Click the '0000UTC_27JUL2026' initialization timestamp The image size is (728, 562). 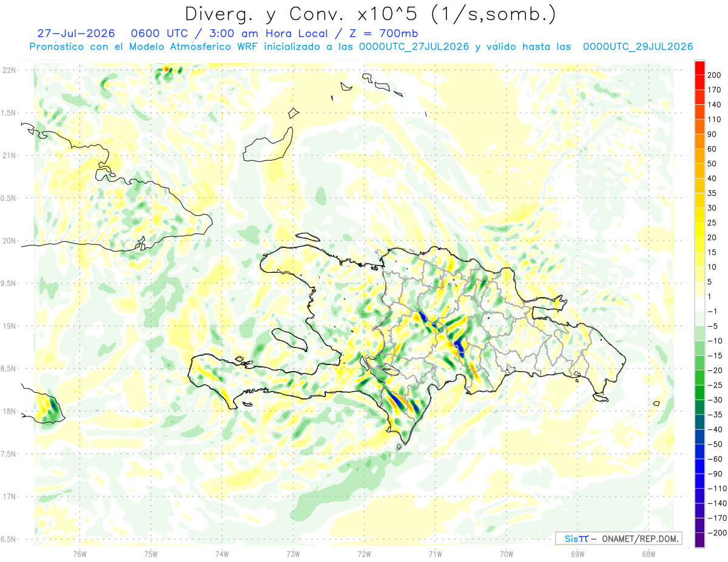coord(414,47)
